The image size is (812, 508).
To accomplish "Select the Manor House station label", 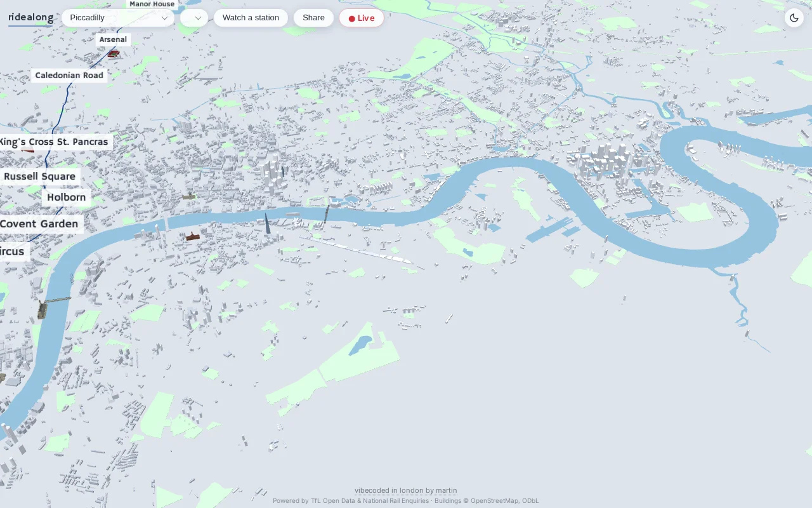I will click(152, 4).
